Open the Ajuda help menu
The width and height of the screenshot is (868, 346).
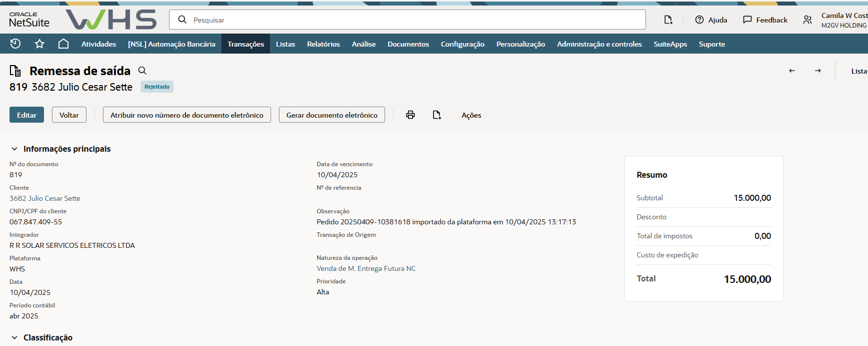tap(711, 20)
